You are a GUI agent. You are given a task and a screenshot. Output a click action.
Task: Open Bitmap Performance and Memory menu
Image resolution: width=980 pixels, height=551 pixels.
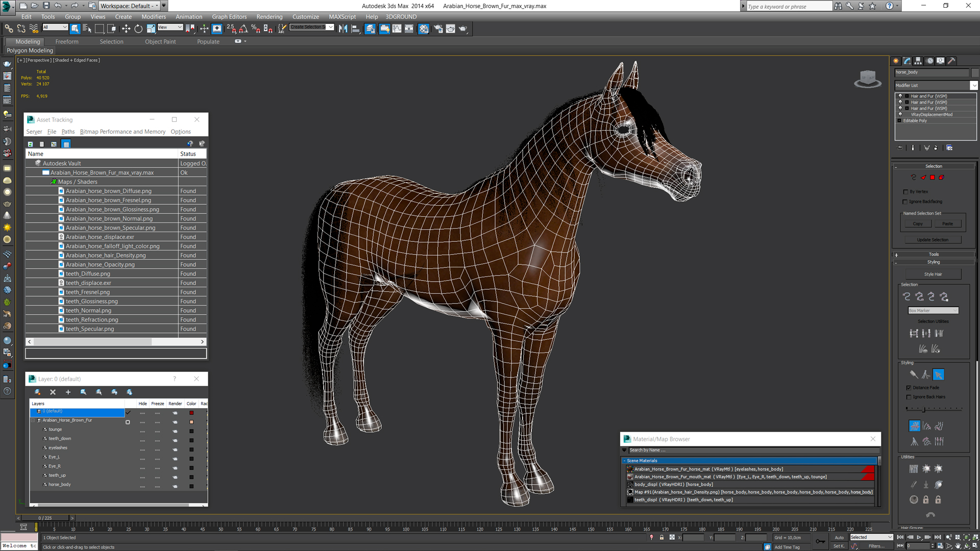click(122, 132)
